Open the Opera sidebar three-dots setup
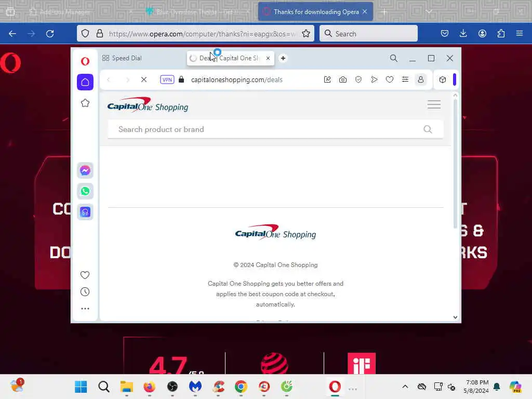 click(x=85, y=309)
